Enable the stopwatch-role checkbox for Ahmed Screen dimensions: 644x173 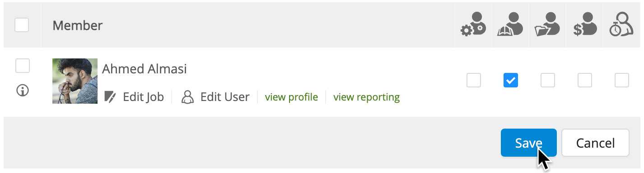(622, 80)
